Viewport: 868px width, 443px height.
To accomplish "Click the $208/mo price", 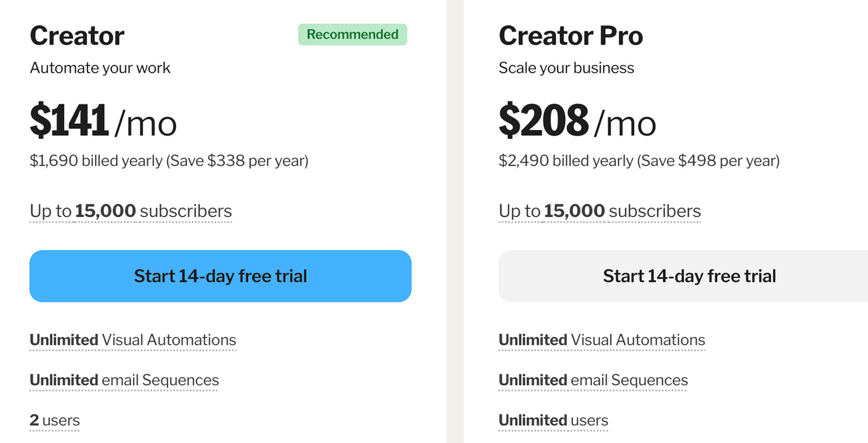I will pos(577,121).
